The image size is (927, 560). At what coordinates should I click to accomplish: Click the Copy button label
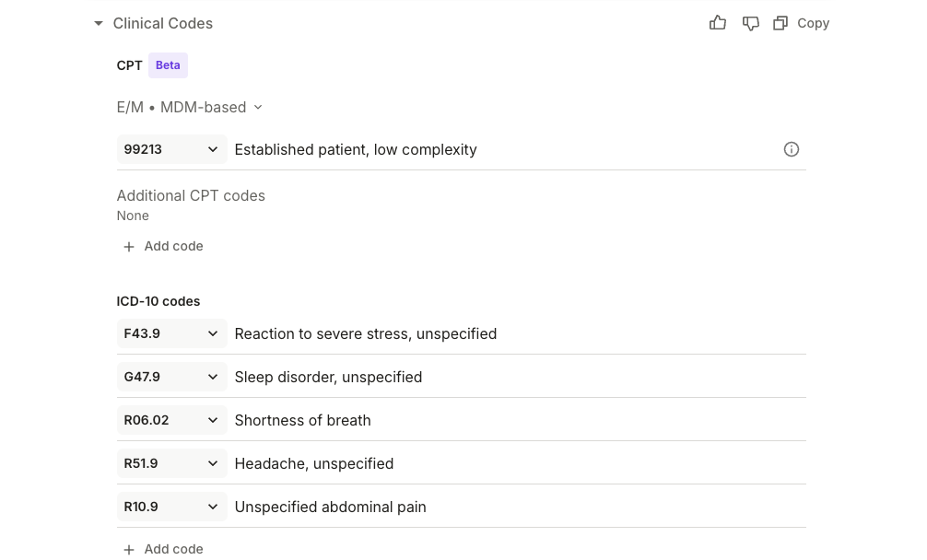[814, 23]
